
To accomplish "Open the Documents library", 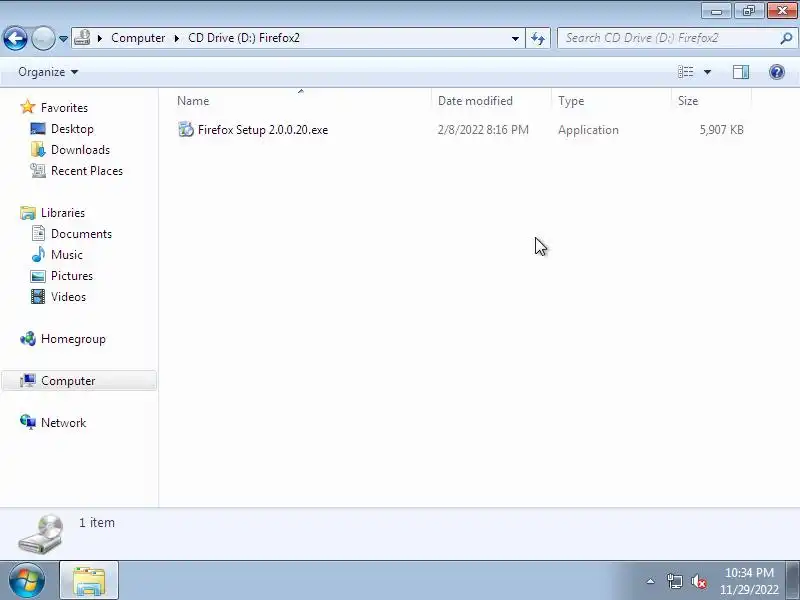I will 81,233.
